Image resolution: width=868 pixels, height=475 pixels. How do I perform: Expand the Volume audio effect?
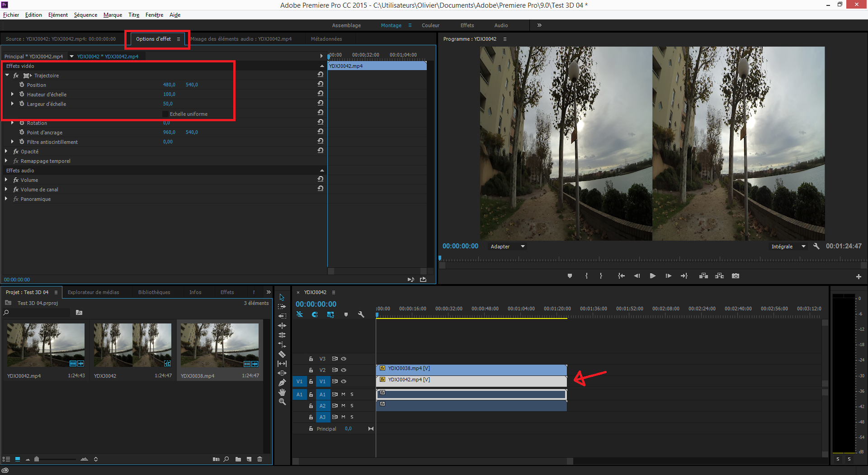click(6, 180)
